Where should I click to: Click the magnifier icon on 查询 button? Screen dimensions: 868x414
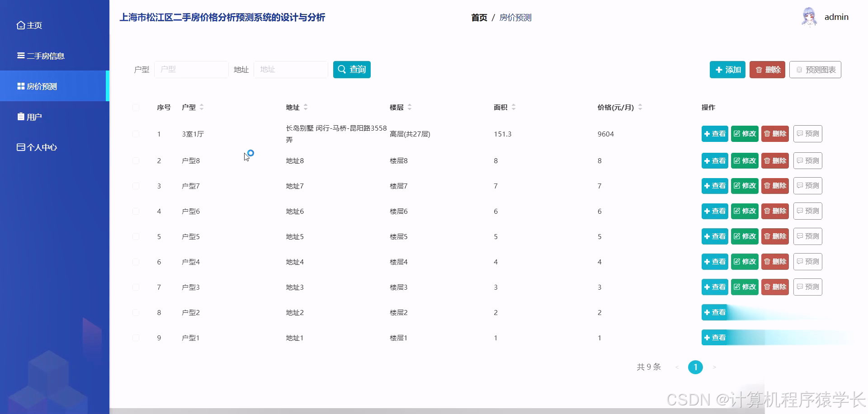point(342,69)
